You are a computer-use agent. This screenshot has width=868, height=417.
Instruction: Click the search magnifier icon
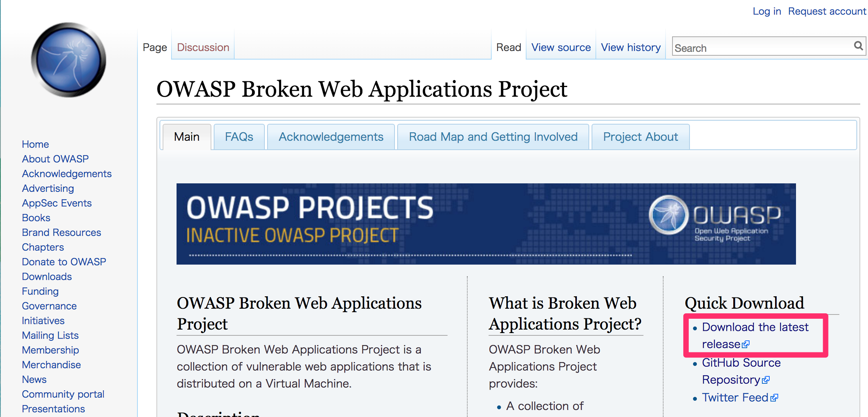tap(858, 46)
